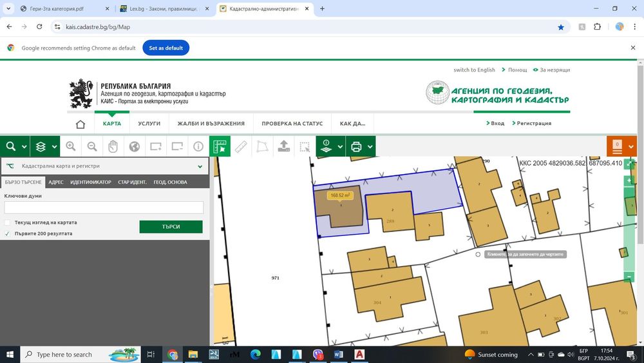Screen dimensions: 644x363
Task: Click the print map icon
Action: click(356, 146)
